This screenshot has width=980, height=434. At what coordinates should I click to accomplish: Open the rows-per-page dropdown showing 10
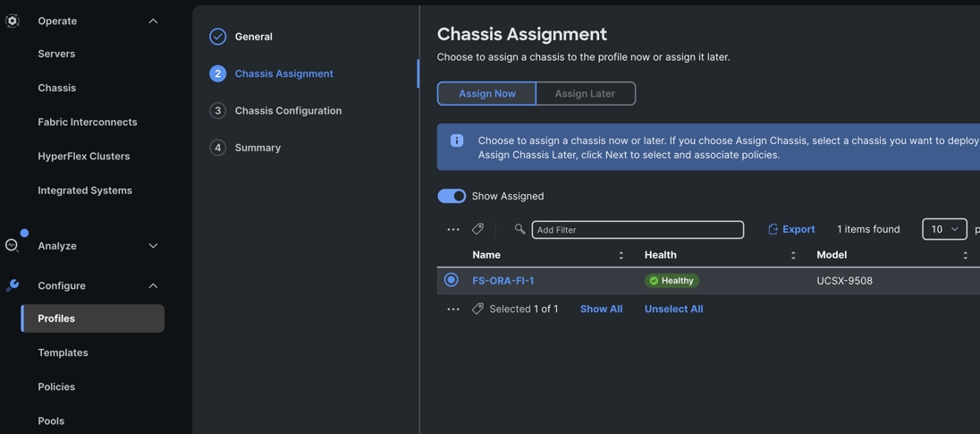[x=944, y=229]
